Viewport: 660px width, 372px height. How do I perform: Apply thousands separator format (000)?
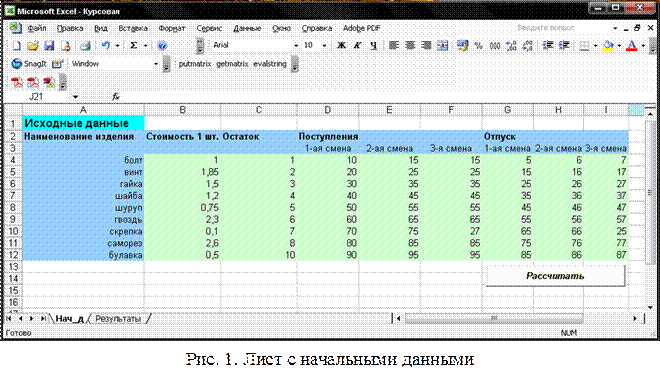(495, 45)
